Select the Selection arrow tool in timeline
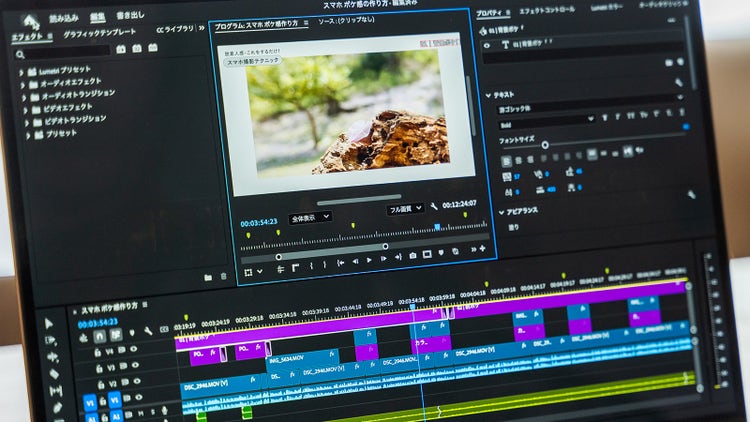 (x=49, y=324)
